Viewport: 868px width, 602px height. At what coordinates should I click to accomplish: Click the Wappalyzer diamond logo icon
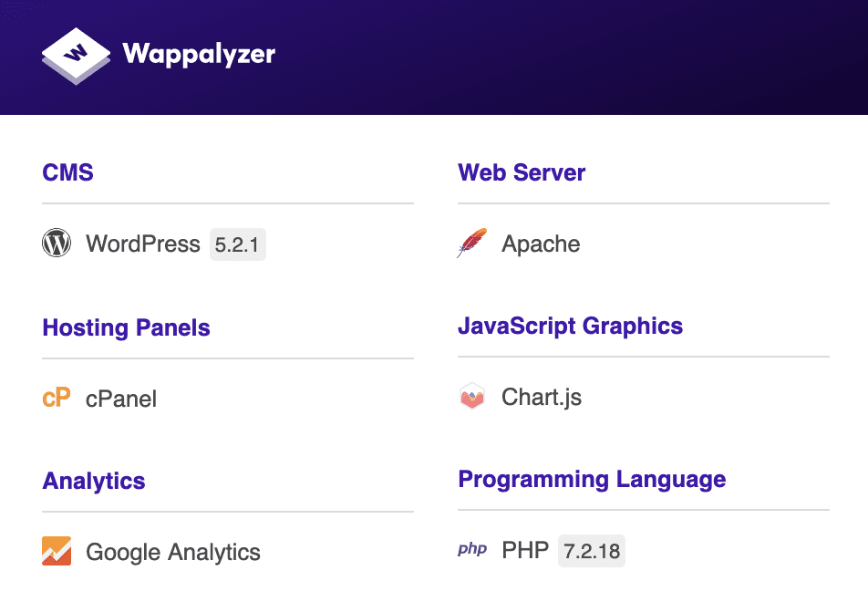[x=76, y=56]
